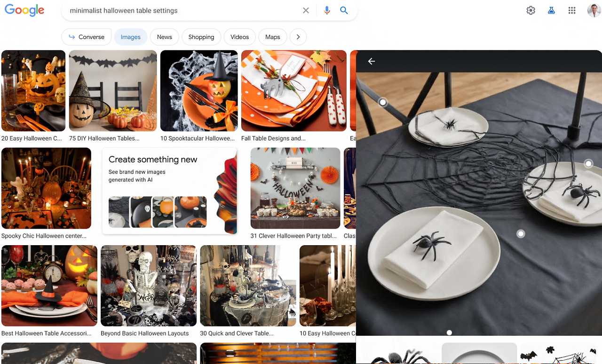This screenshot has height=364, width=602.
Task: Open the 75 DIY Halloween Tables thumbnail
Action: click(x=113, y=91)
